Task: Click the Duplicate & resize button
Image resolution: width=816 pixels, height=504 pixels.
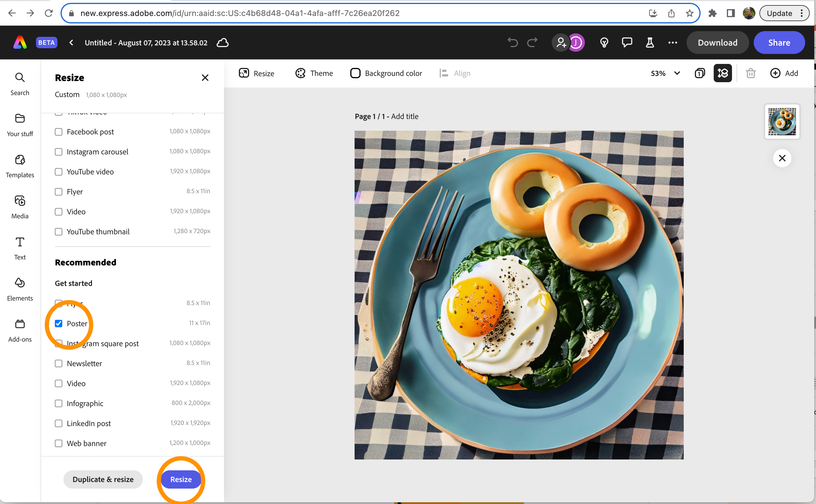Action: tap(103, 479)
